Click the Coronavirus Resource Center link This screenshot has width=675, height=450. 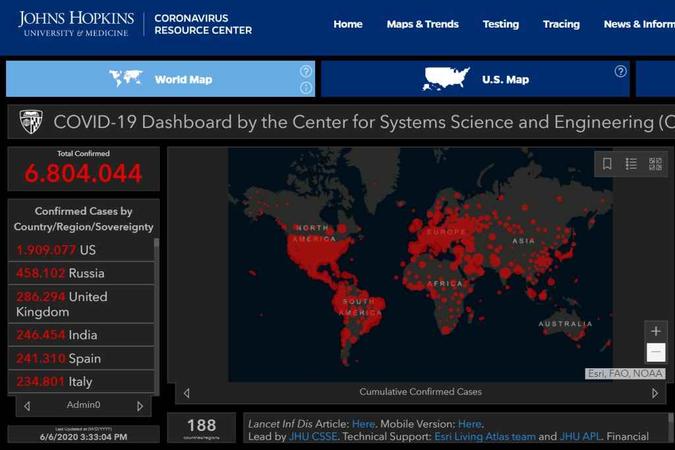tap(203, 24)
